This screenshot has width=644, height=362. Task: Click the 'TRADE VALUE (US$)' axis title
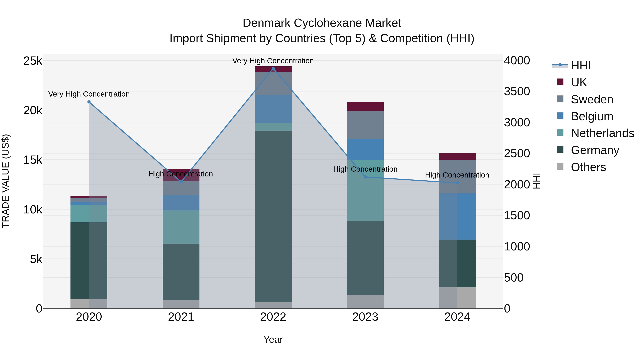(6, 181)
